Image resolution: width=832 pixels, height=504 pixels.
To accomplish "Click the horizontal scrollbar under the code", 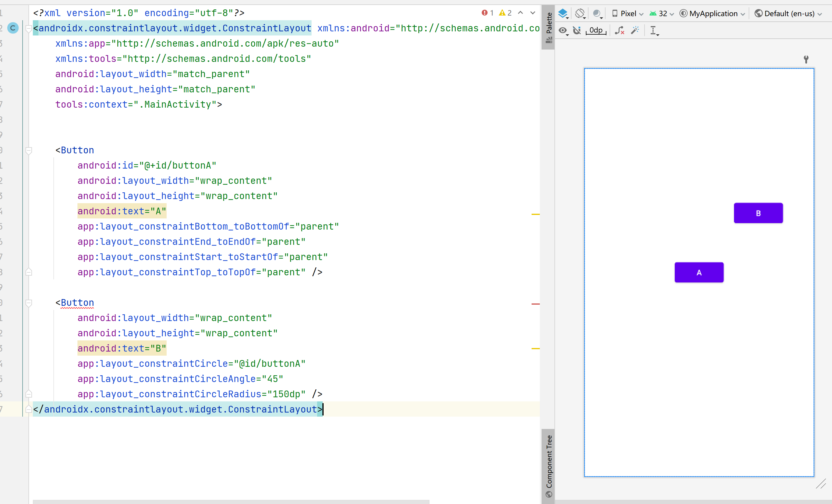I will (231, 502).
